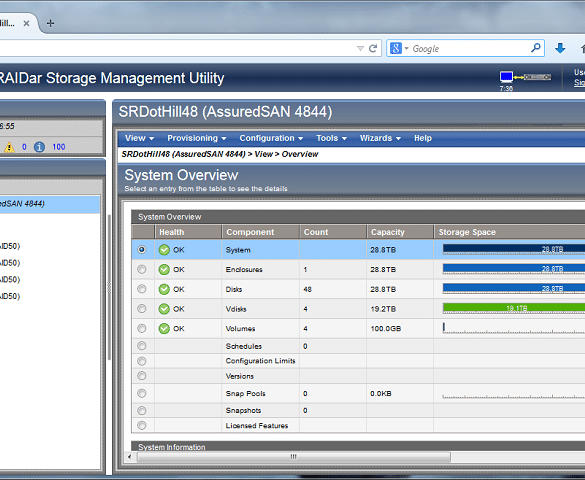Click the green Vdisks storage space bar
Viewport: 585px width, 480px height.
coord(514,308)
